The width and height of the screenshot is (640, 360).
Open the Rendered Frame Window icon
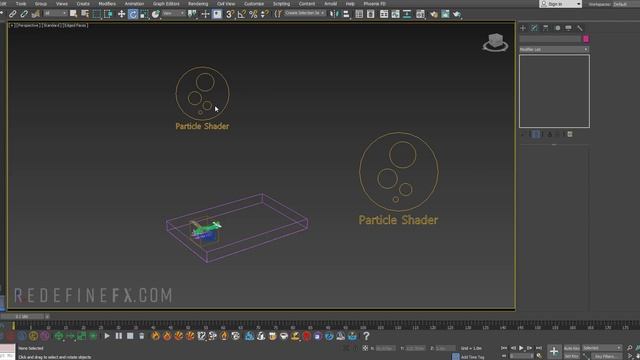click(x=445, y=14)
